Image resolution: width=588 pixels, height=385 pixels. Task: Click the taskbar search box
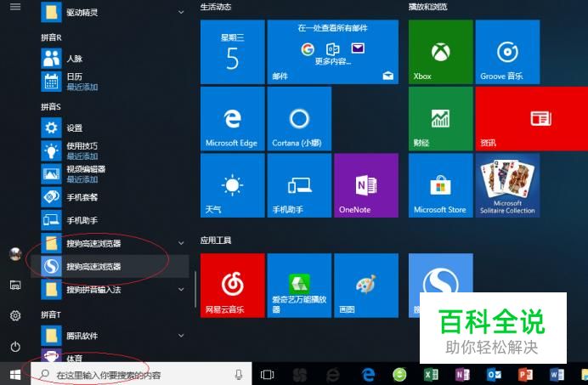click(x=141, y=374)
